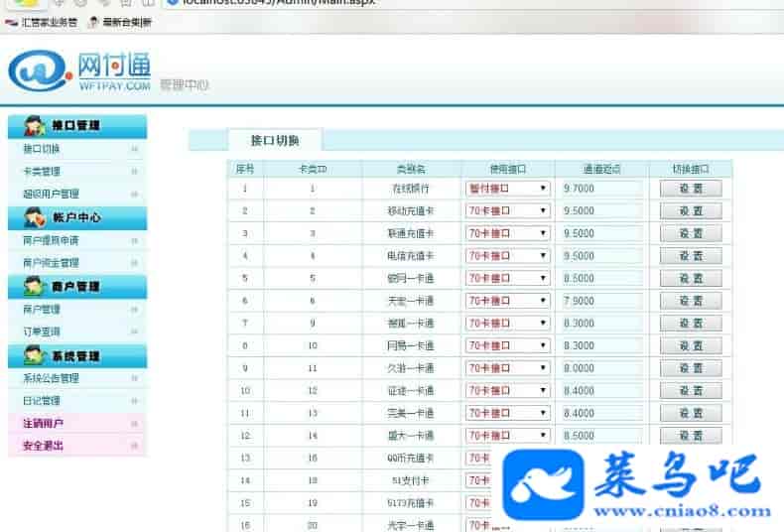Screen dimensions: 784x532
Task: Click 安全退出 link in the sidebar
Action: (x=43, y=446)
